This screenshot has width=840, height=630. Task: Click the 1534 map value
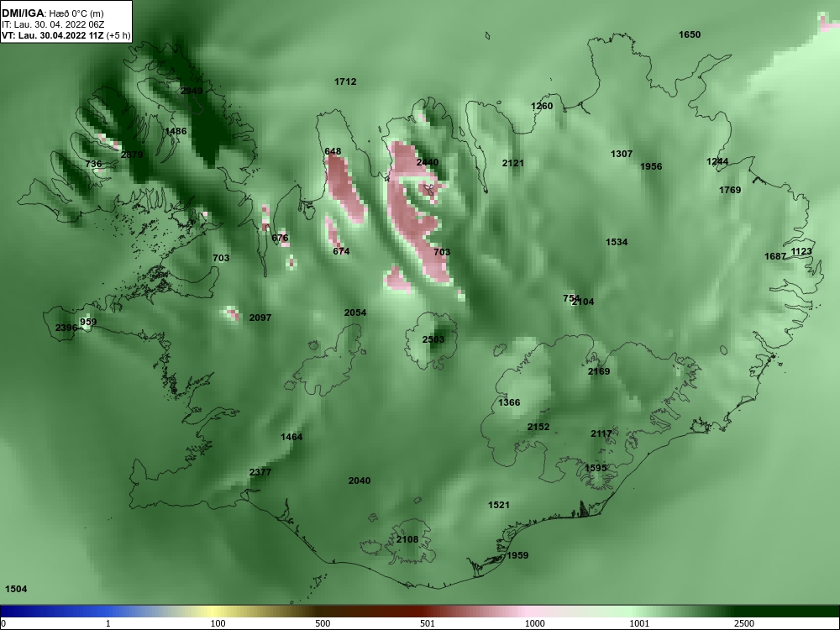pyautogui.click(x=617, y=242)
